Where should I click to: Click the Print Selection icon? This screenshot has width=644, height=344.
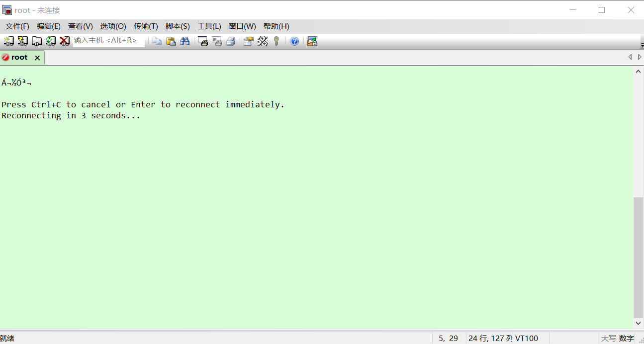click(217, 41)
